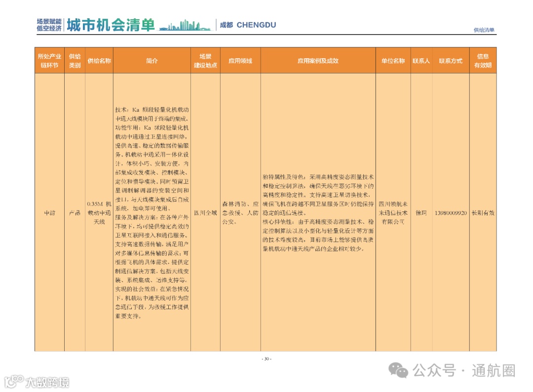Click the 联系方式 column header
The height and width of the screenshot is (392, 533).
[451, 61]
